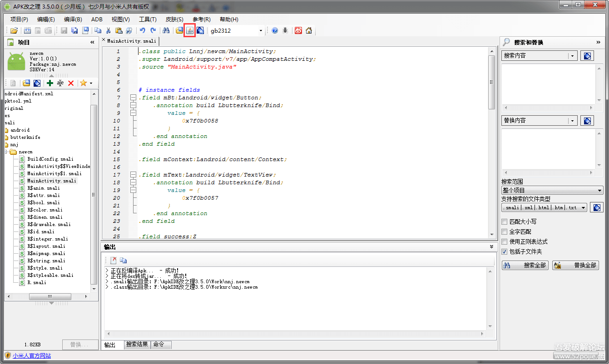The image size is (609, 364).
Task: Collapse fold marker at line 17
Action: (x=133, y=175)
